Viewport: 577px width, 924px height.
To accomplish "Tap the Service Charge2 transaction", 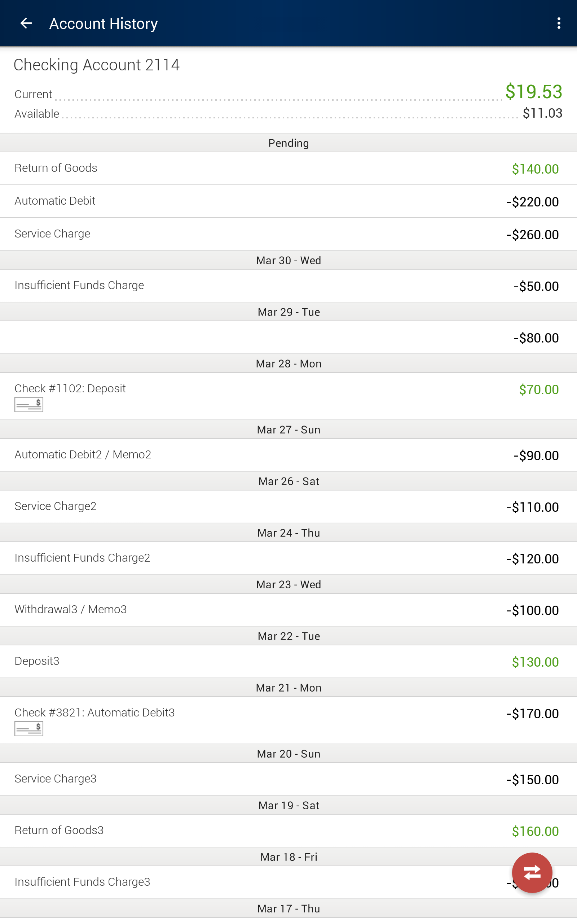I will 288,506.
